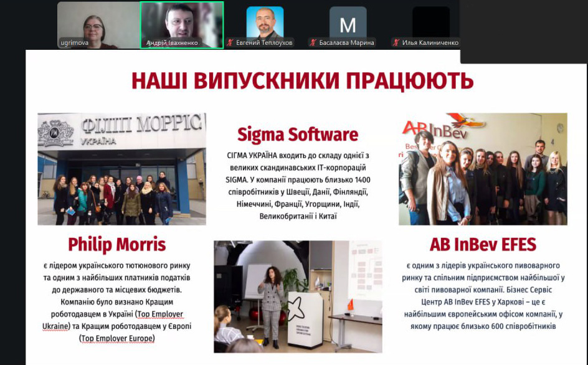Select Андрій Івахненко's active speaker video
588x365 pixels.
tap(182, 25)
